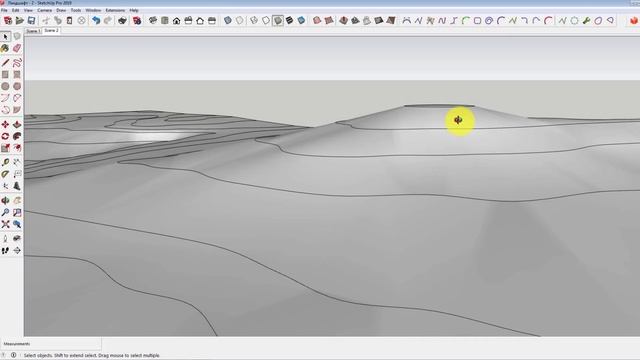
Task: Enable Monochrome face style
Action: tap(301, 20)
